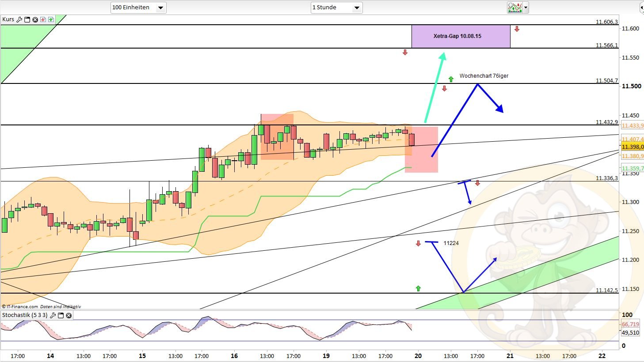Open Kurs chart settings wrench

[19, 19]
